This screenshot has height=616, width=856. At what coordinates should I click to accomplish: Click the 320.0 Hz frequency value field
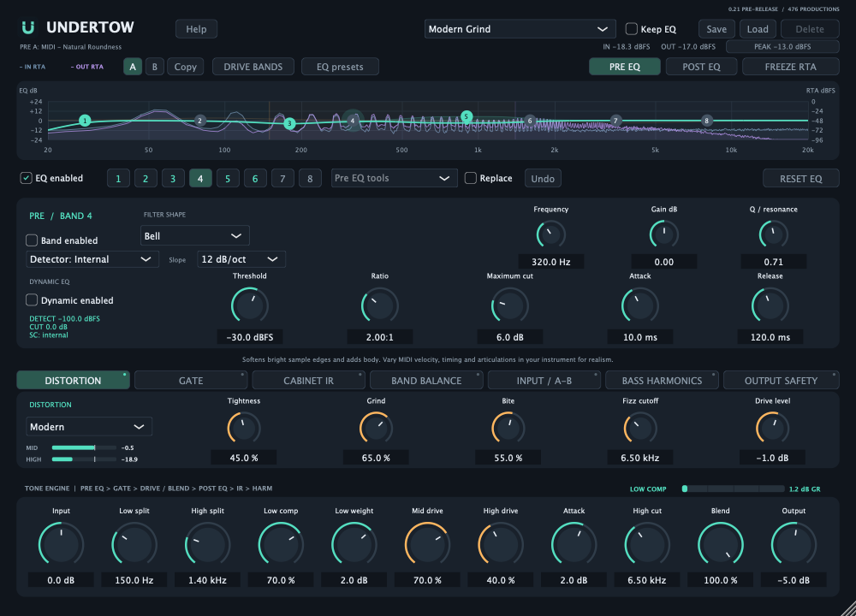pos(550,262)
